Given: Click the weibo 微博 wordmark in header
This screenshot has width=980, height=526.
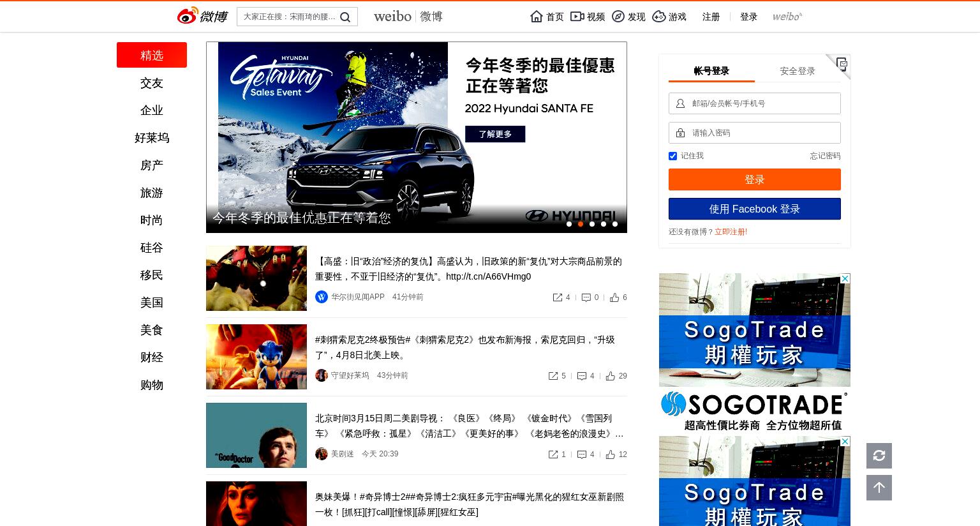Looking at the screenshot, I should pos(408,17).
